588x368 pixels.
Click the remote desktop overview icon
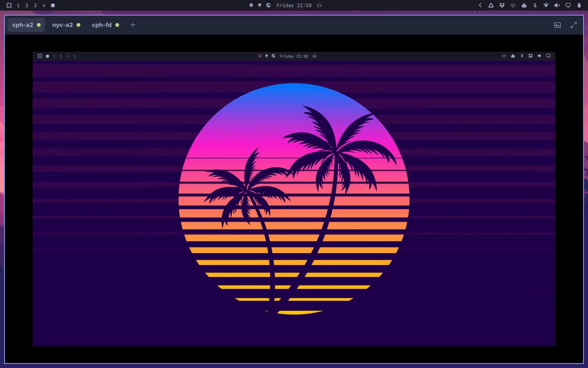(x=40, y=56)
